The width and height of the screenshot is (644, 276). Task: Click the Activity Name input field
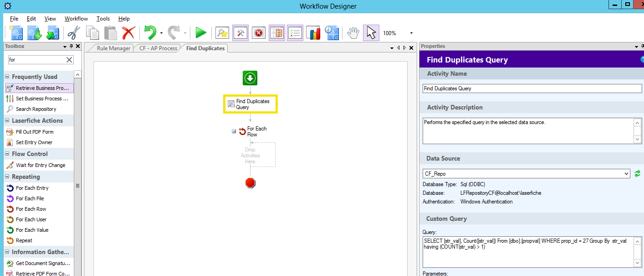[x=532, y=89]
